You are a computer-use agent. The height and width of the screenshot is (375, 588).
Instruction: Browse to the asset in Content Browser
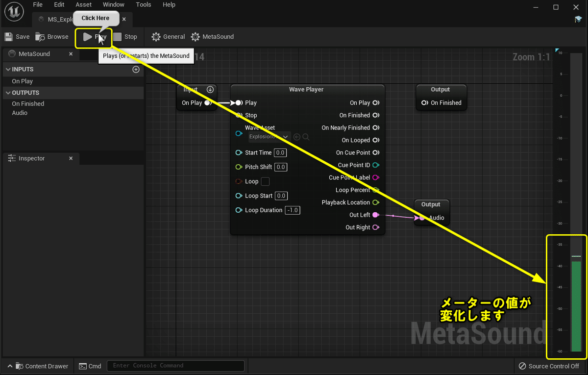[x=52, y=37]
